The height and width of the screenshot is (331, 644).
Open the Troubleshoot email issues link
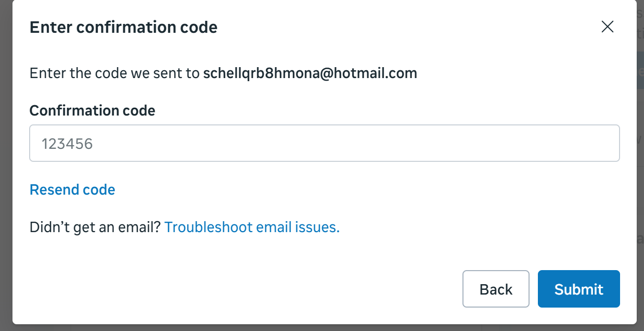(252, 227)
